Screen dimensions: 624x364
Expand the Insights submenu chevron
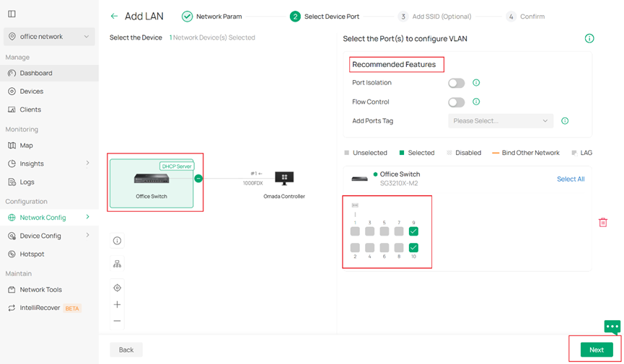(87, 163)
